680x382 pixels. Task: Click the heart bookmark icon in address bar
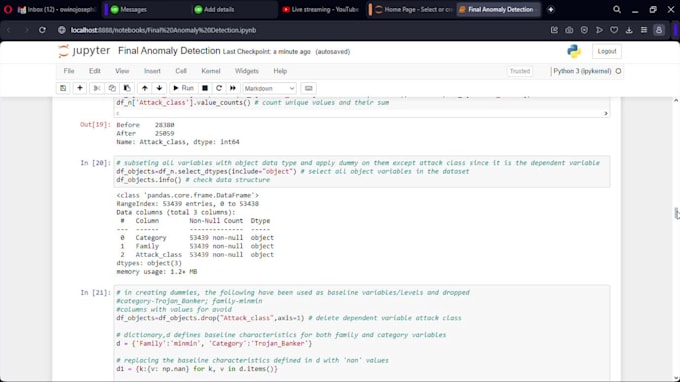(x=614, y=30)
